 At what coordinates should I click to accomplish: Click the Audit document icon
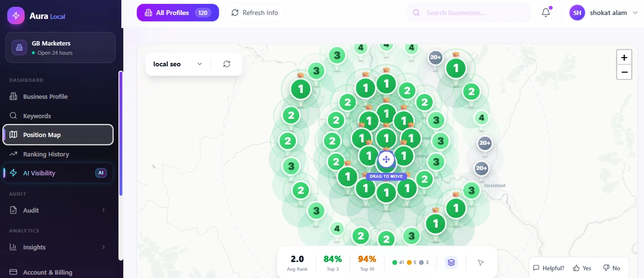tap(14, 210)
